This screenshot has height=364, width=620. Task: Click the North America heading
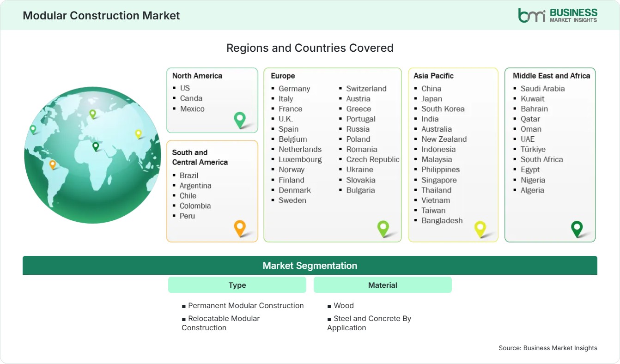[x=197, y=76]
